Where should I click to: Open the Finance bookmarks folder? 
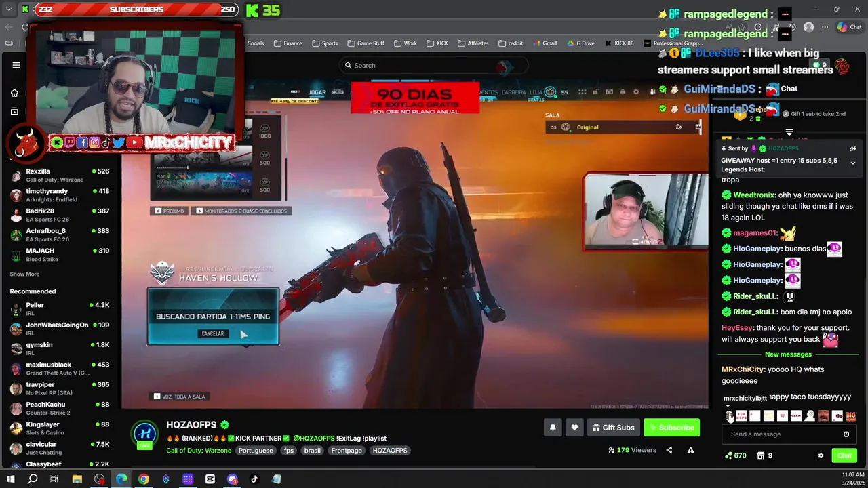point(288,43)
